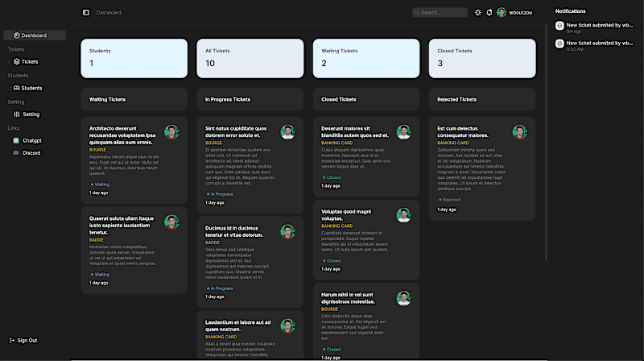Image resolution: width=644 pixels, height=361 pixels.
Task: Click the Chatgpt logo icon
Action: click(x=16, y=141)
